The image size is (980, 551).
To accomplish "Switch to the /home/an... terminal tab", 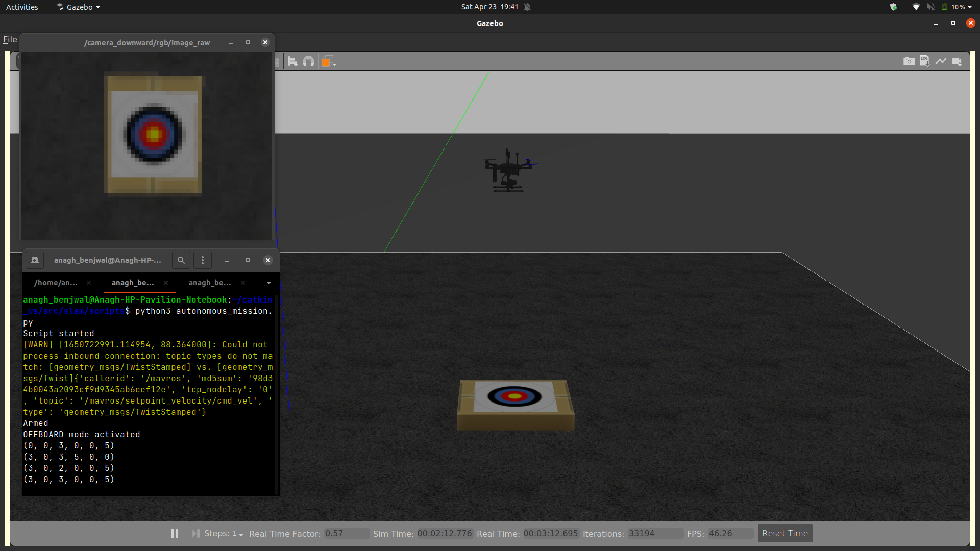I will 56,283.
